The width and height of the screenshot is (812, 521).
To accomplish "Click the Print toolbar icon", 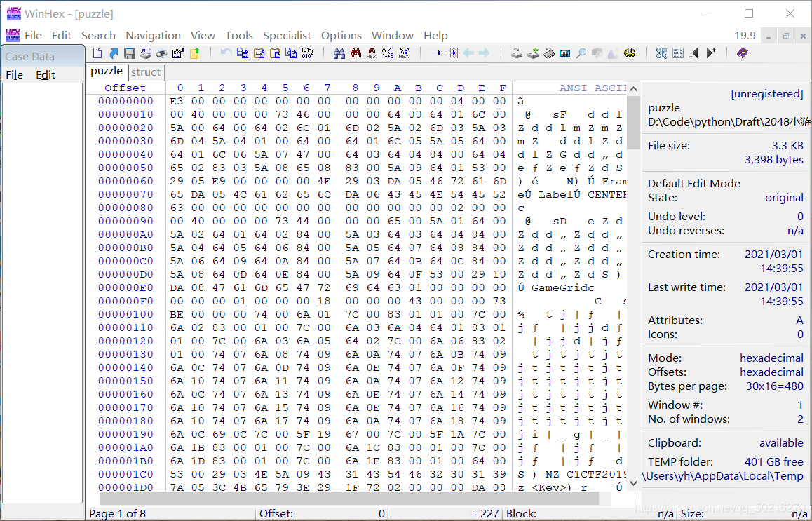I will pyautogui.click(x=161, y=53).
